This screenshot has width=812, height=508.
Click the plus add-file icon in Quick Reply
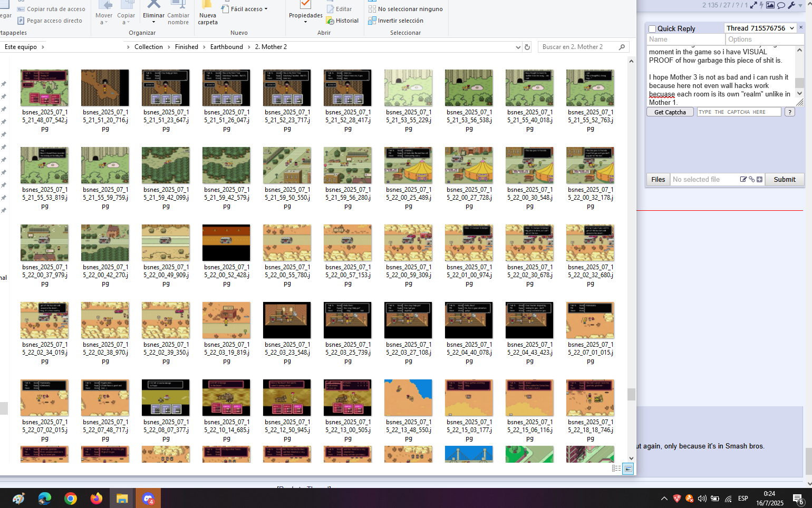coord(759,179)
